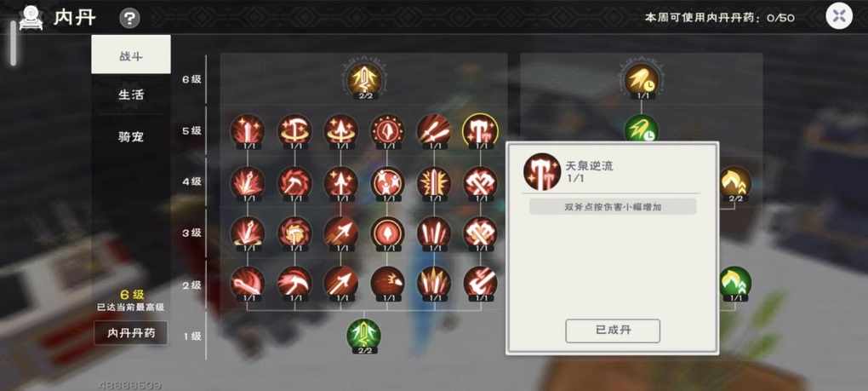This screenshot has width=868, height=391.
Task: Click the 内丹 cauldron icon in header
Action: tap(31, 18)
